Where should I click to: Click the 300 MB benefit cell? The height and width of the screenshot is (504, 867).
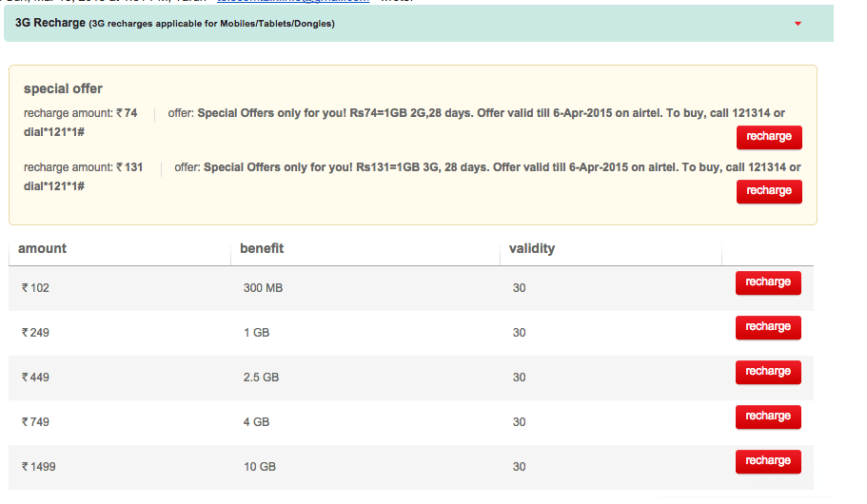coord(263,288)
